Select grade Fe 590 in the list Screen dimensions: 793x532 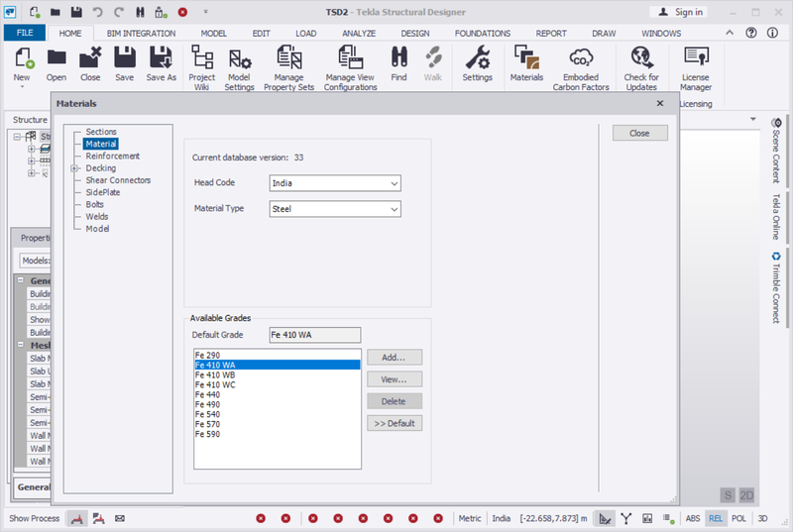tap(278, 434)
